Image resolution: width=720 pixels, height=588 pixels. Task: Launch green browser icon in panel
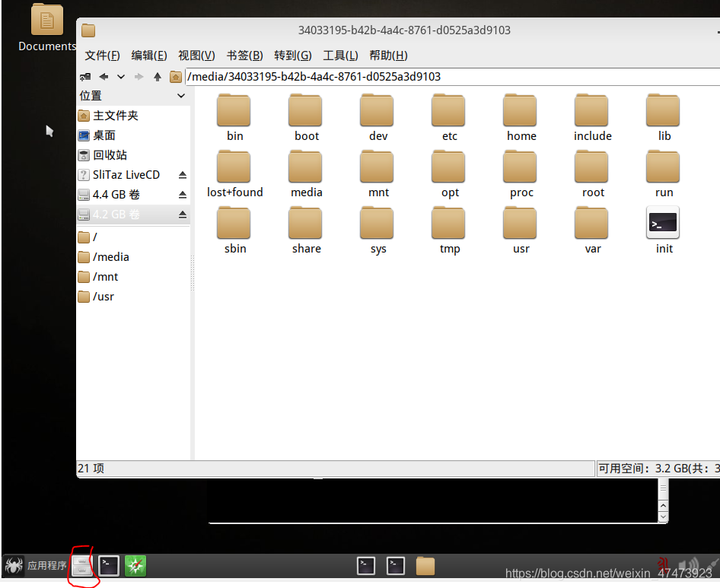point(135,565)
